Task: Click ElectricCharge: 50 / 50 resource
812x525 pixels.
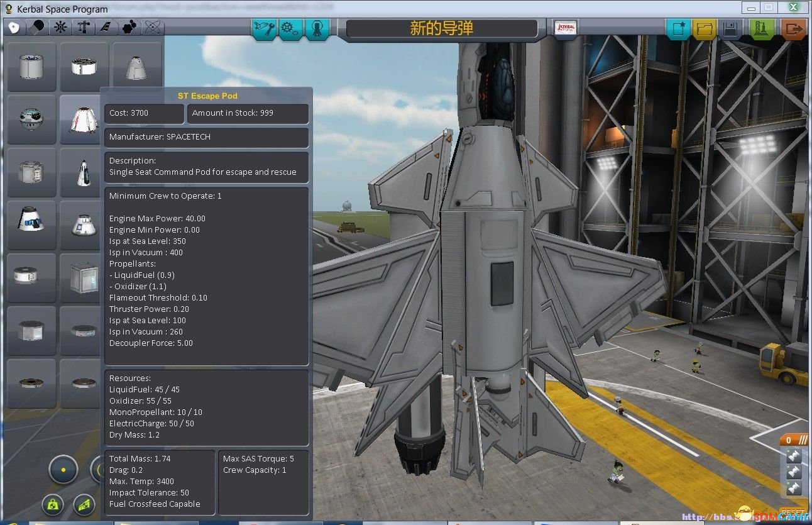Action: coord(151,423)
